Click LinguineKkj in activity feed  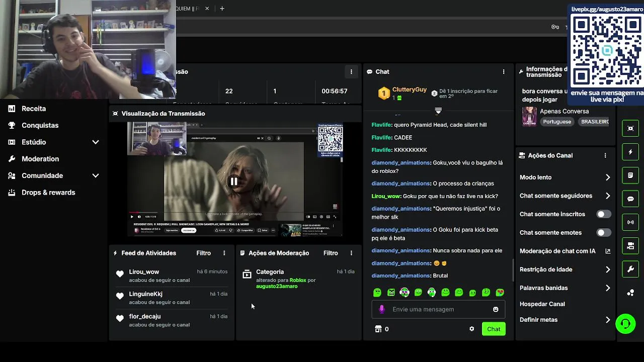[x=145, y=294]
